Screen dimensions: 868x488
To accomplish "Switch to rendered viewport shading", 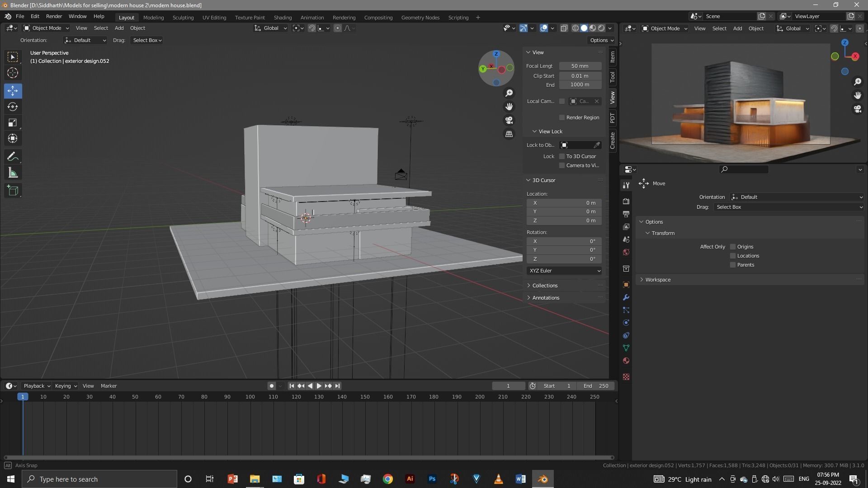I will pyautogui.click(x=601, y=28).
